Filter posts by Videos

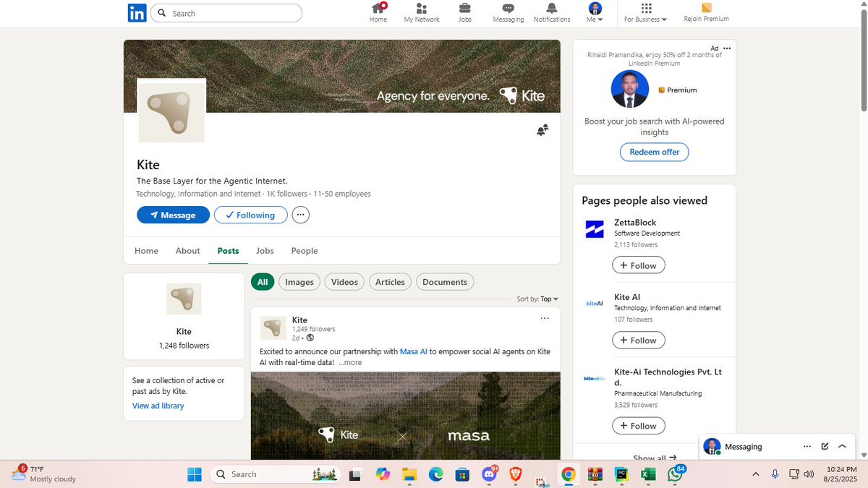[344, 282]
